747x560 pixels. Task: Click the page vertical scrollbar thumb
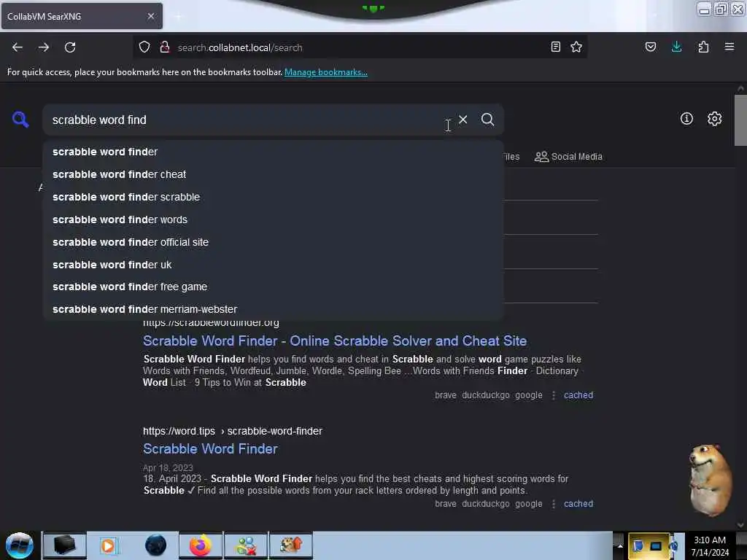click(x=740, y=120)
